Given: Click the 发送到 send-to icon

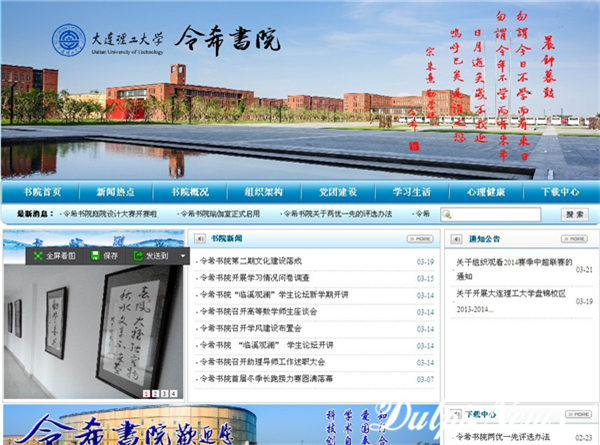Looking at the screenshot, I should coord(138,256).
